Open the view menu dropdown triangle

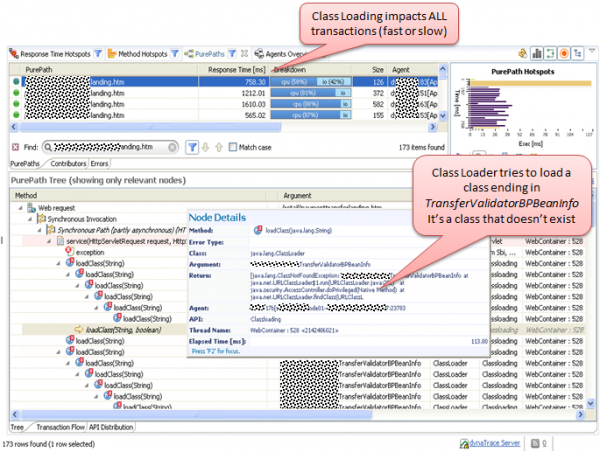[592, 51]
